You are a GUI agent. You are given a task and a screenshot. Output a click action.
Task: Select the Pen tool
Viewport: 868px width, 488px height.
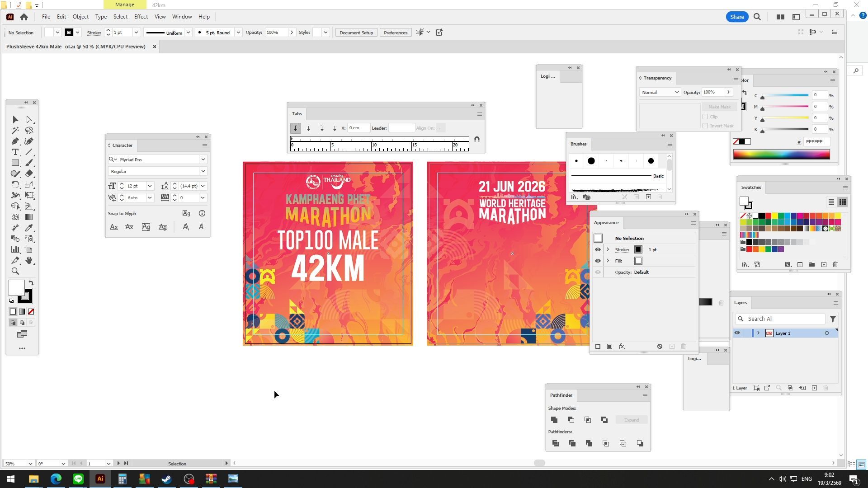pyautogui.click(x=15, y=141)
